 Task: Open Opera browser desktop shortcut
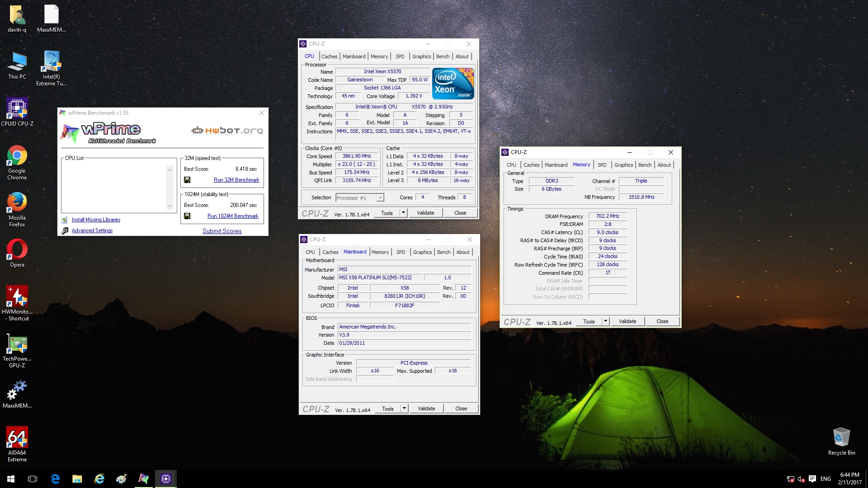click(17, 254)
